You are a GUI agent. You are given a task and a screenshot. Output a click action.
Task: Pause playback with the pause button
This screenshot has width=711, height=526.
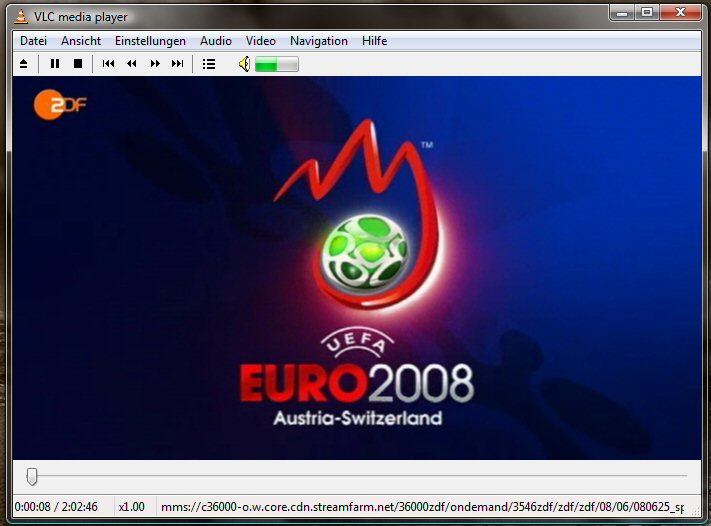click(55, 64)
